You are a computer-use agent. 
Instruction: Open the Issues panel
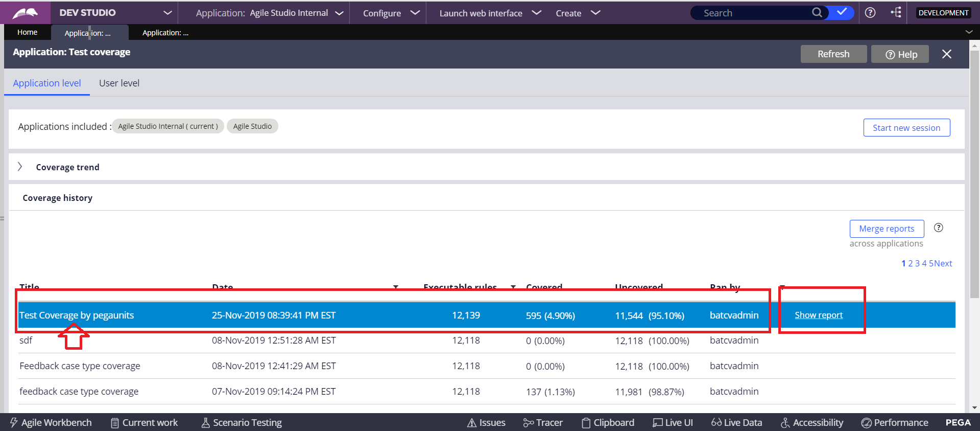[486, 422]
